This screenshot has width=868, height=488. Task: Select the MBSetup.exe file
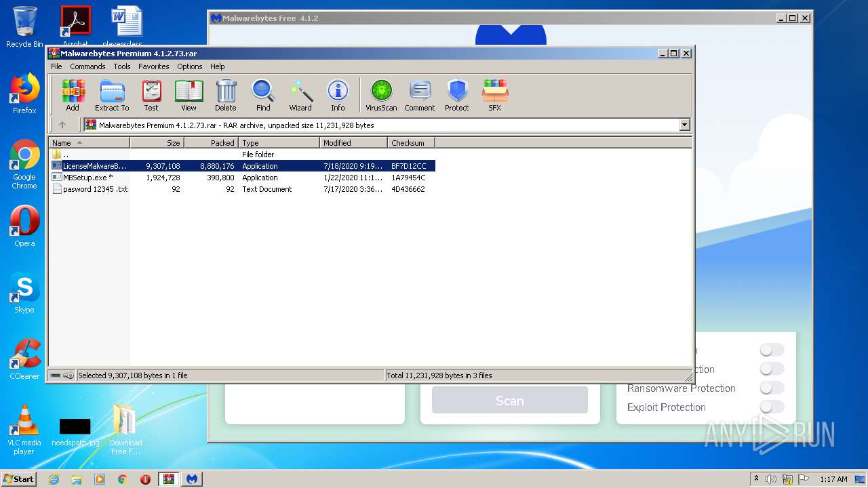242,178
